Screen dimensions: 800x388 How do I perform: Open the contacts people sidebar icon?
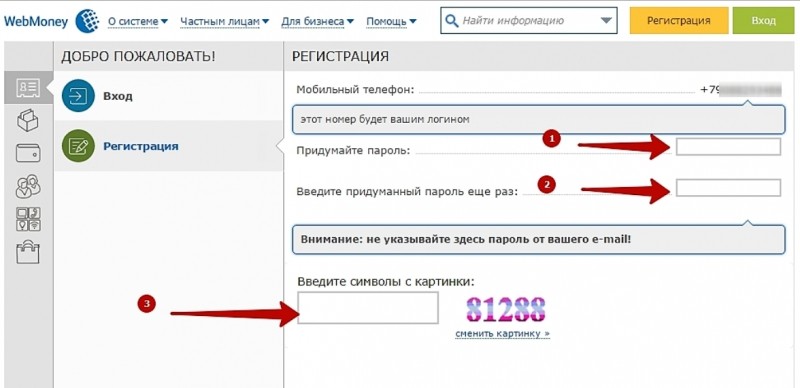coord(28,186)
